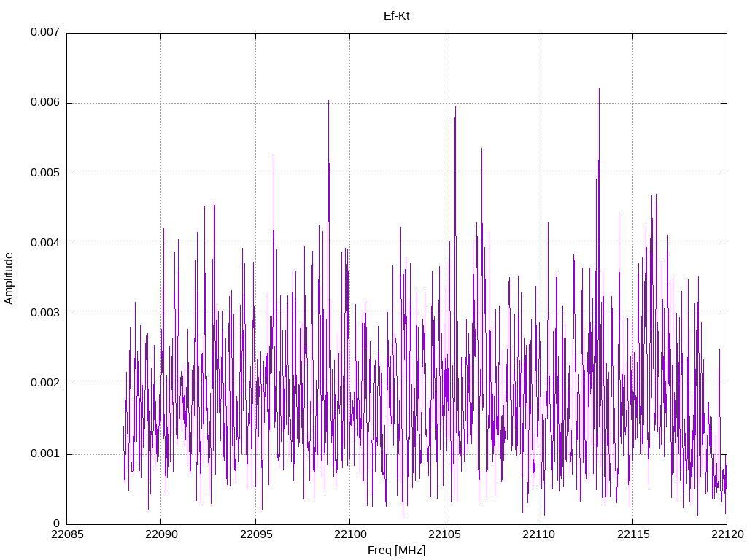The image size is (747, 560).
Task: Click the plot title 'Ef-Kt'
Action: (x=396, y=16)
